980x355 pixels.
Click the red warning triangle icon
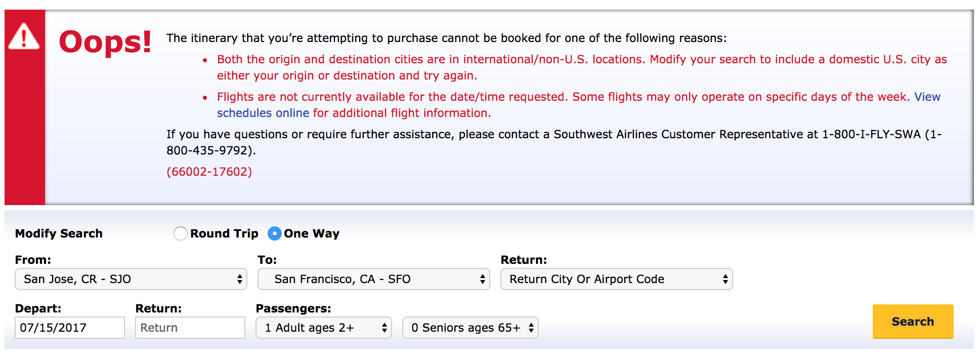[x=24, y=37]
